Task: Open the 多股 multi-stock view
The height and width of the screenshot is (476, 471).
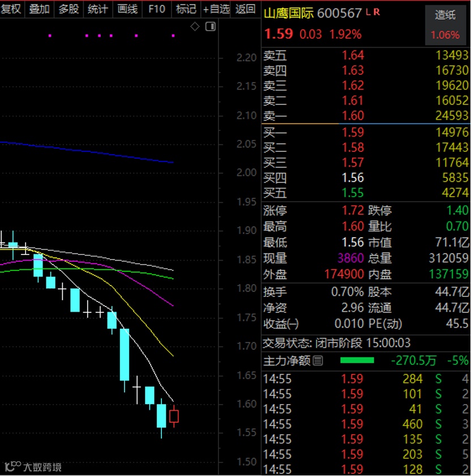Action: click(x=68, y=9)
